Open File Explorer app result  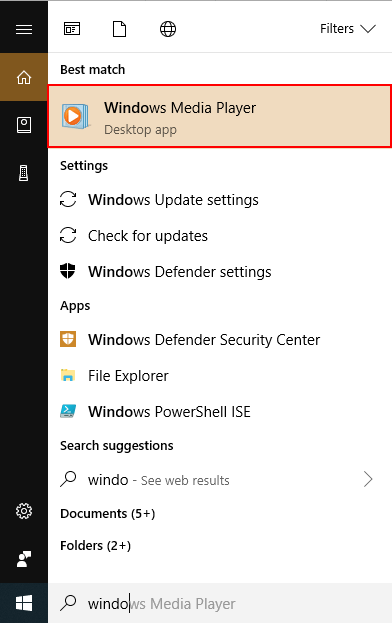tap(220, 376)
